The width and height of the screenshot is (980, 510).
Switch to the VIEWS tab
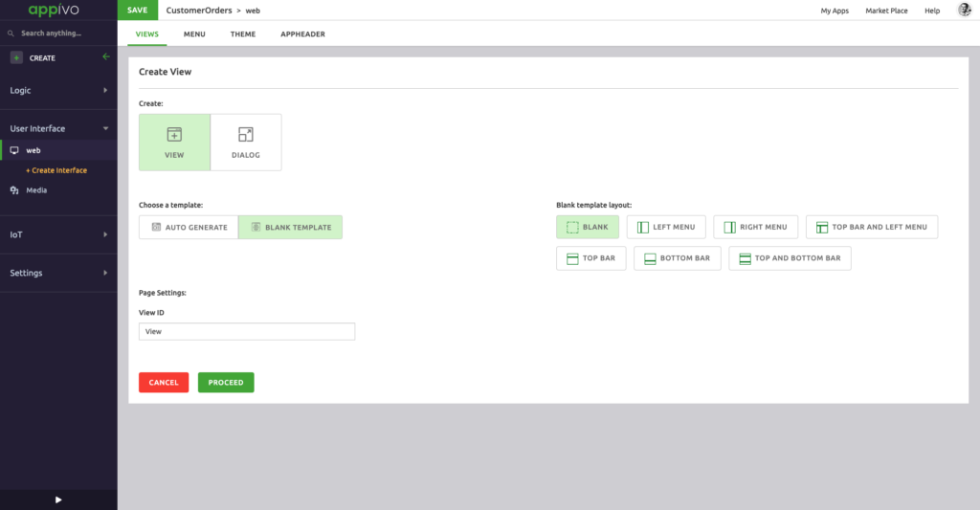[147, 34]
